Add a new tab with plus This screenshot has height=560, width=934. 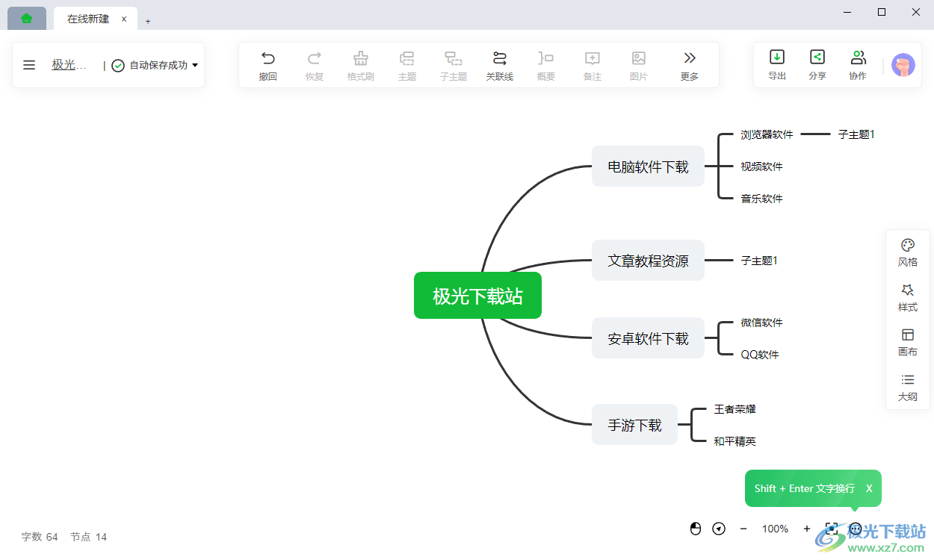pos(148,22)
